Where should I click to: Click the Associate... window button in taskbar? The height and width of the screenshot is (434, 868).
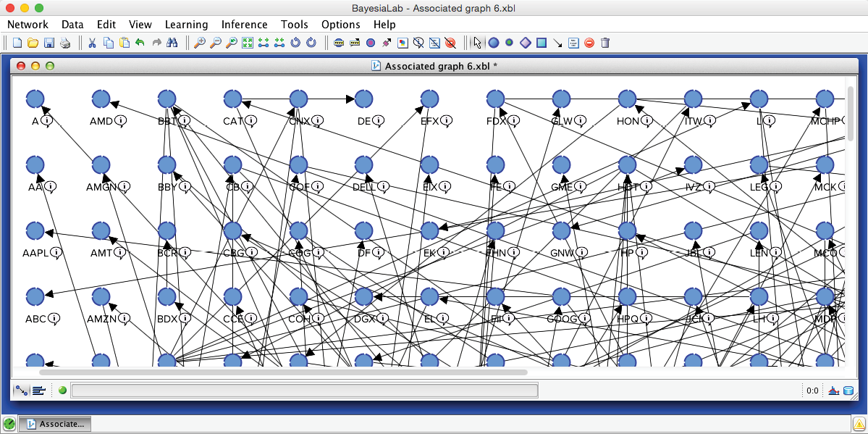tap(55, 424)
